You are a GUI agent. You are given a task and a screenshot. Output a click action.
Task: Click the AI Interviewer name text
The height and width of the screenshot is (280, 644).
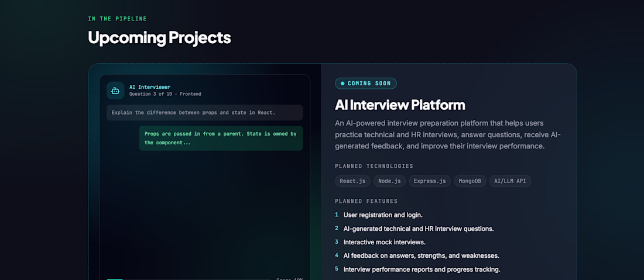[x=150, y=87]
